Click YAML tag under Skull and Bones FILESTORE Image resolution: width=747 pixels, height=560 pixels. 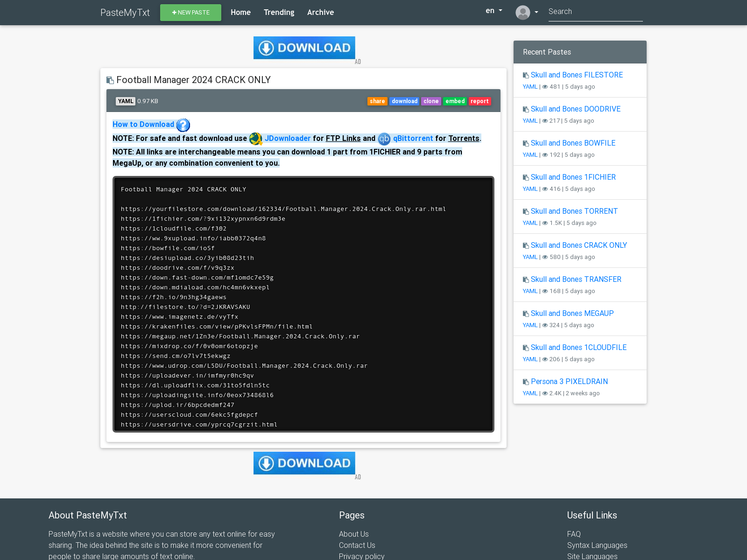pos(530,87)
